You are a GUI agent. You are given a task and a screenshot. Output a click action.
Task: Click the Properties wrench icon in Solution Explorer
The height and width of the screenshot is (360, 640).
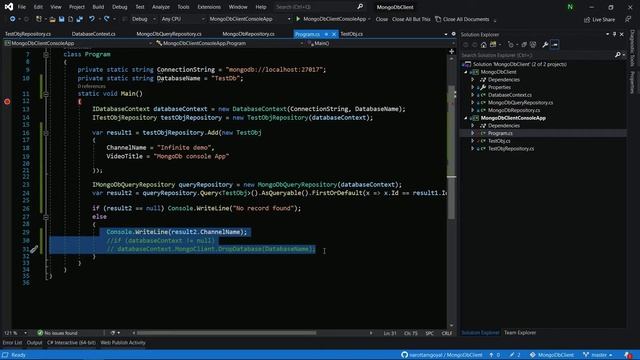click(545, 44)
